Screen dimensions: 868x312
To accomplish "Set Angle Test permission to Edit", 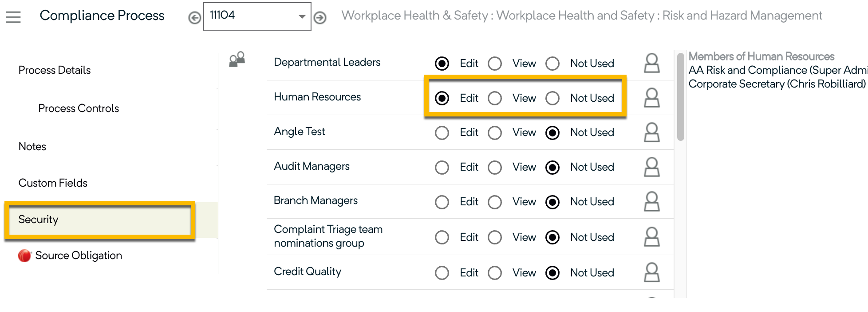I will (442, 133).
